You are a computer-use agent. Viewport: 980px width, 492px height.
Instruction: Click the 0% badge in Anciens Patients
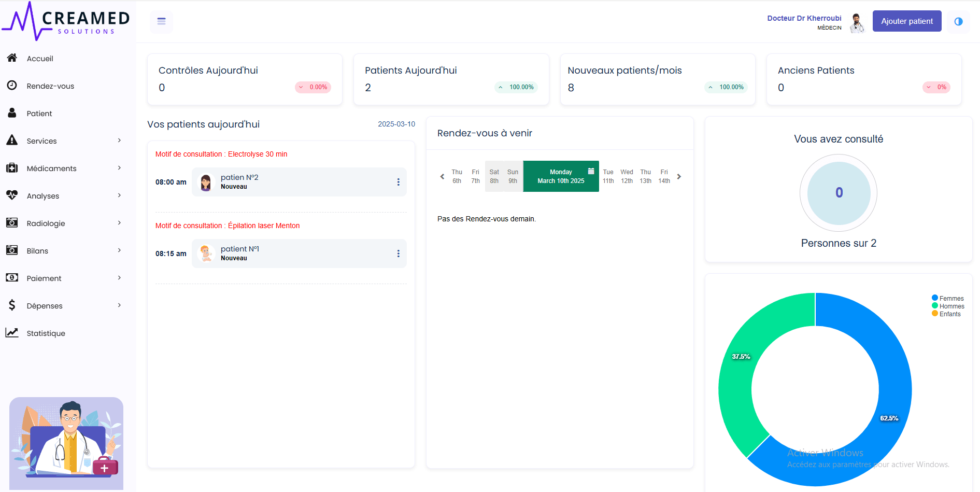coord(936,87)
